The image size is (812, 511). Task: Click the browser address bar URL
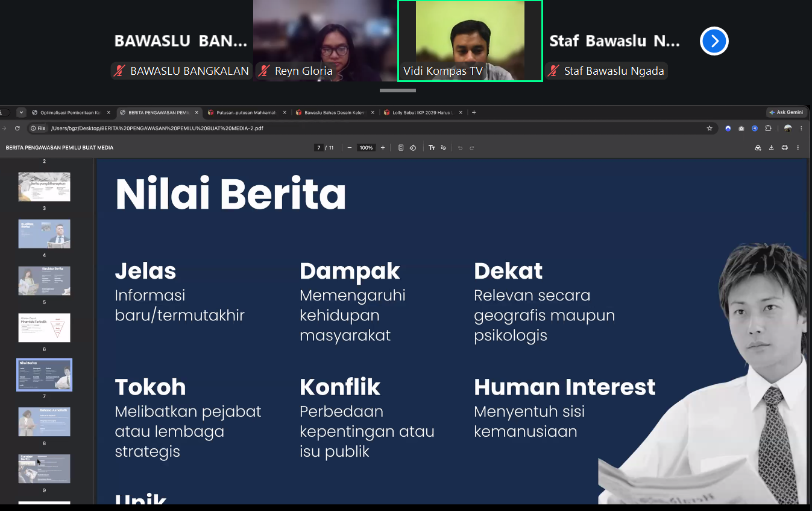(157, 129)
